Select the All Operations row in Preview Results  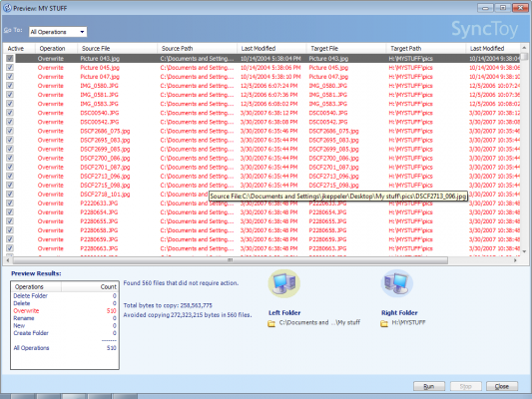[65, 348]
